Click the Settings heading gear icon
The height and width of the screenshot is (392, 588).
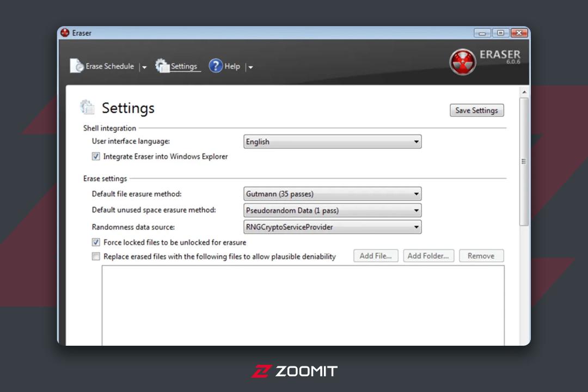87,107
